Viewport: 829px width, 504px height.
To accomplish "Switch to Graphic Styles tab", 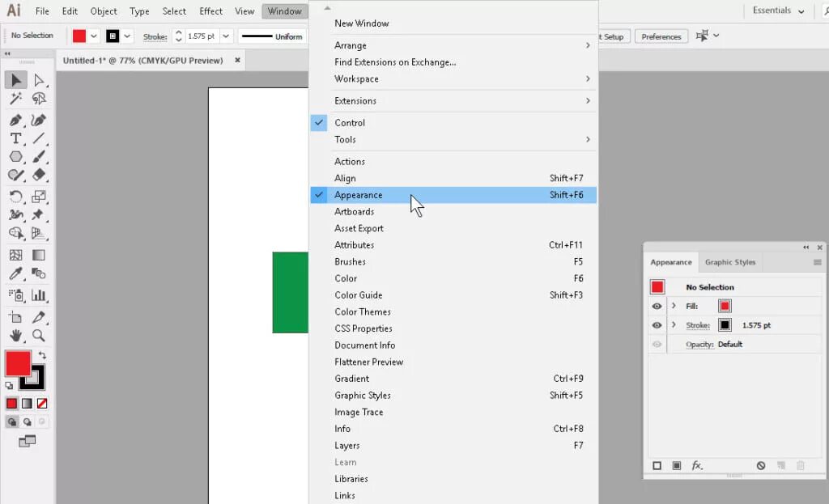I will pyautogui.click(x=730, y=262).
